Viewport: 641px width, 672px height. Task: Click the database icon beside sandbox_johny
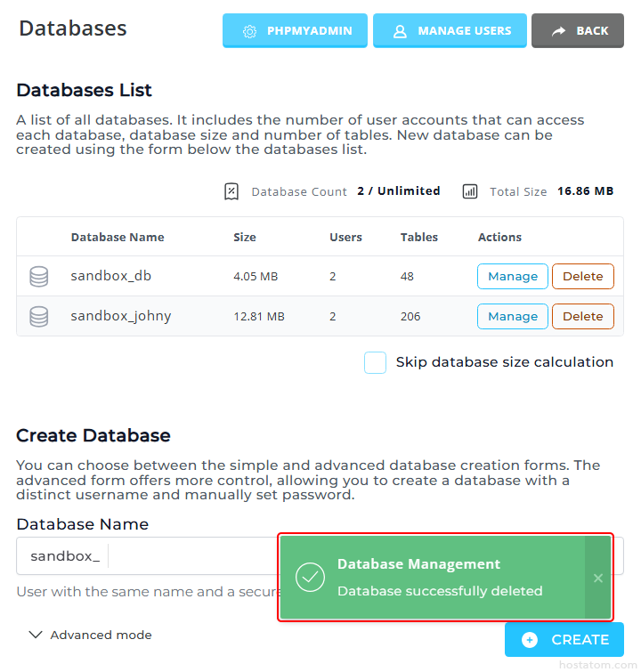coord(39,317)
